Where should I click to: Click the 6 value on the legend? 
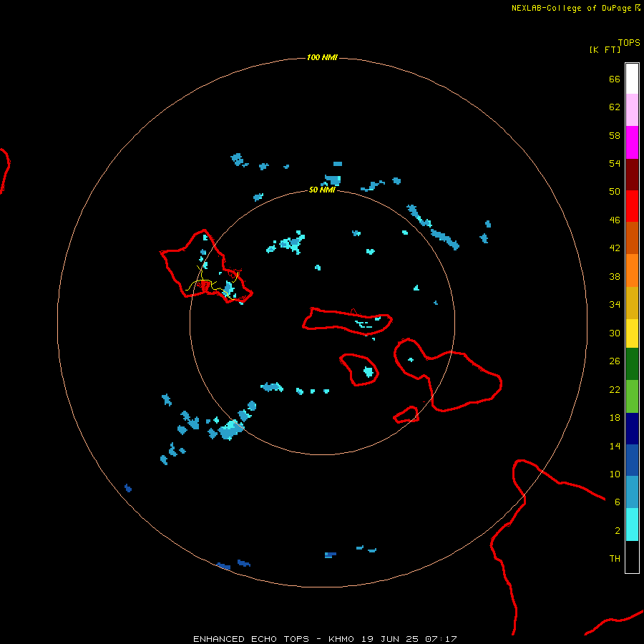coord(617,502)
